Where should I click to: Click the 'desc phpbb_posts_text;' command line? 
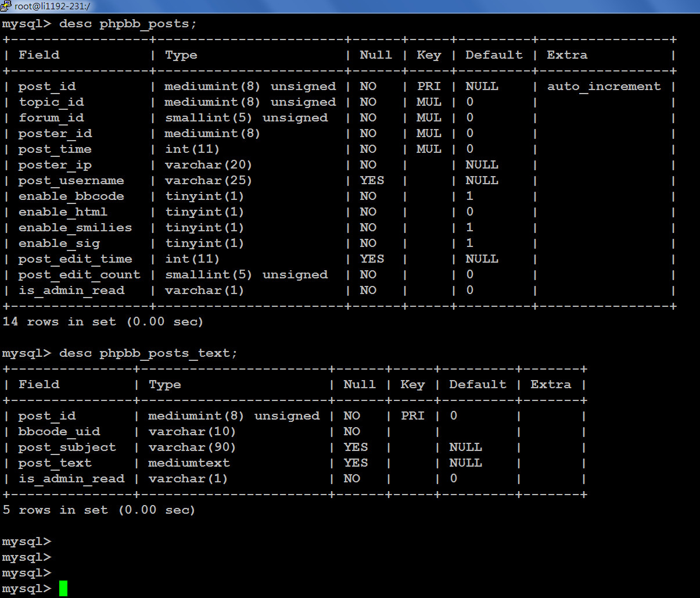pyautogui.click(x=120, y=354)
